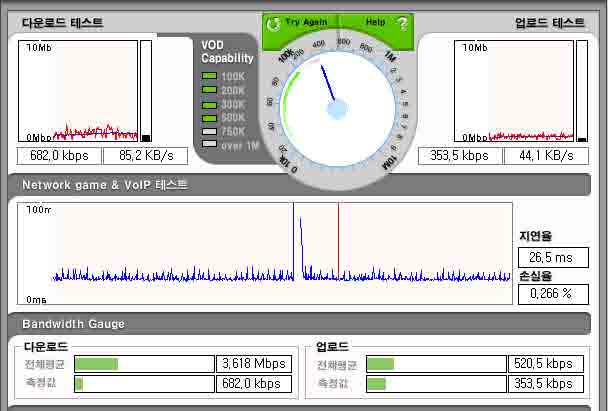Screen dimensions: 608x411
Task: Click the download average 3.618 Mbps bar
Action: 144,364
